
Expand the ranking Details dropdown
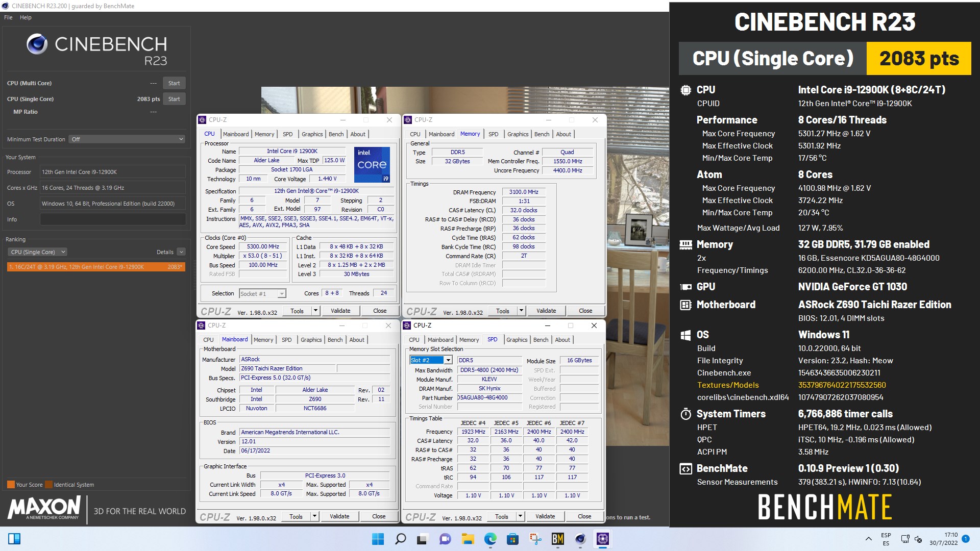(181, 252)
